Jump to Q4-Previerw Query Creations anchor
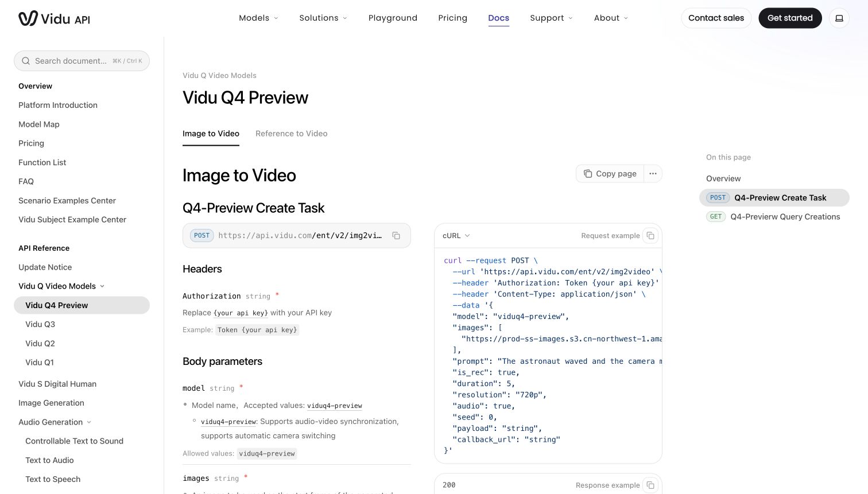The width and height of the screenshot is (868, 494). (773, 217)
